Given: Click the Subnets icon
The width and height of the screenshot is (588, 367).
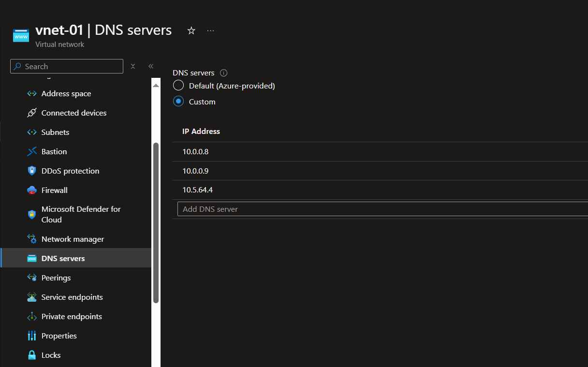Looking at the screenshot, I should [x=32, y=132].
